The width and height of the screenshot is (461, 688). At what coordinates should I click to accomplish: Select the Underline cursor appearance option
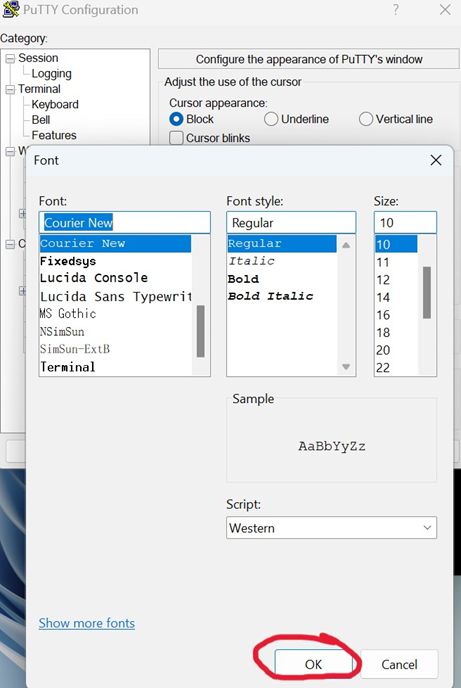click(271, 119)
